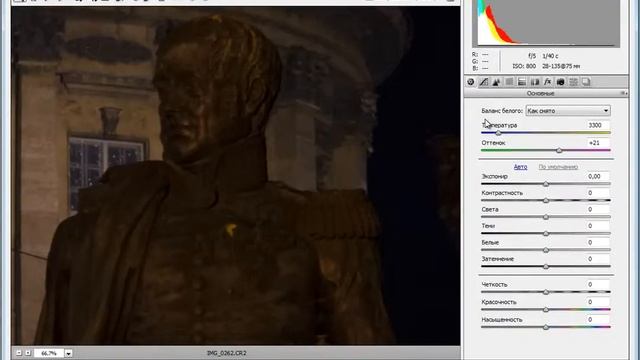Screen dimensions: 640x360
Task: Click the zoom out minus button
Action: point(19,353)
